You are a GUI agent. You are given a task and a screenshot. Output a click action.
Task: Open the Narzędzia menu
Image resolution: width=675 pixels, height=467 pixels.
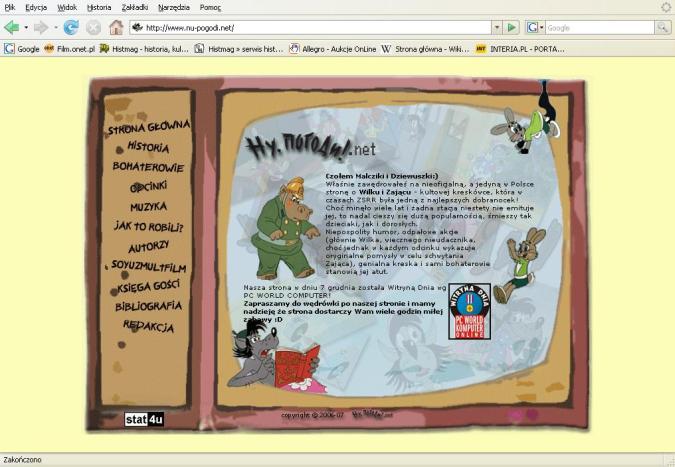tap(174, 7)
